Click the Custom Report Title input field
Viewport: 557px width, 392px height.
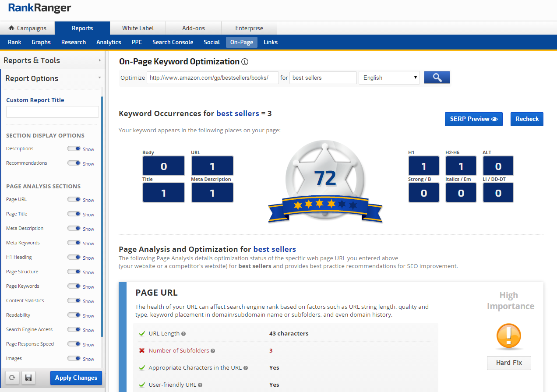point(53,112)
